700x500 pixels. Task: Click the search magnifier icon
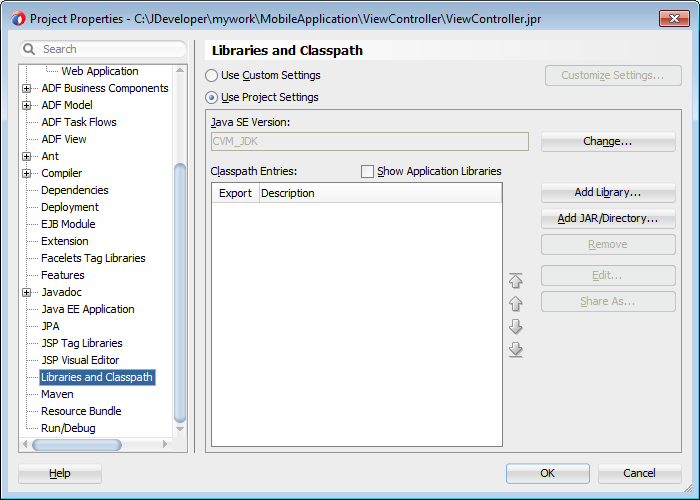coord(29,49)
